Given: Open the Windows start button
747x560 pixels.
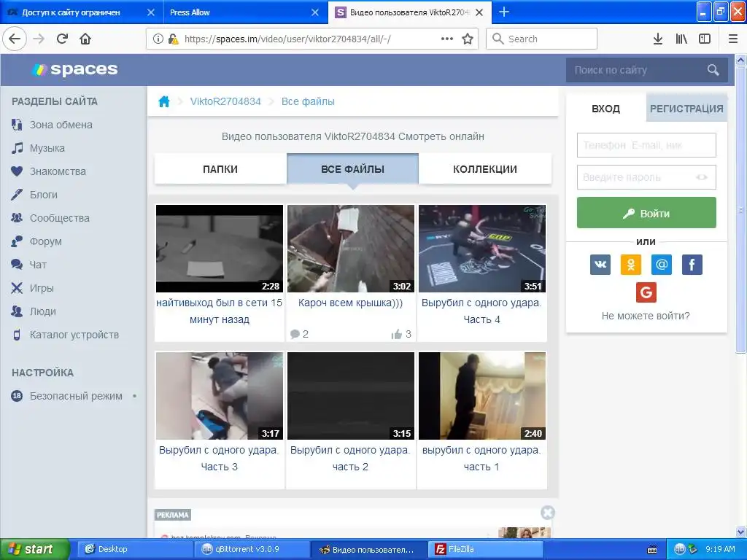Looking at the screenshot, I should (34, 549).
